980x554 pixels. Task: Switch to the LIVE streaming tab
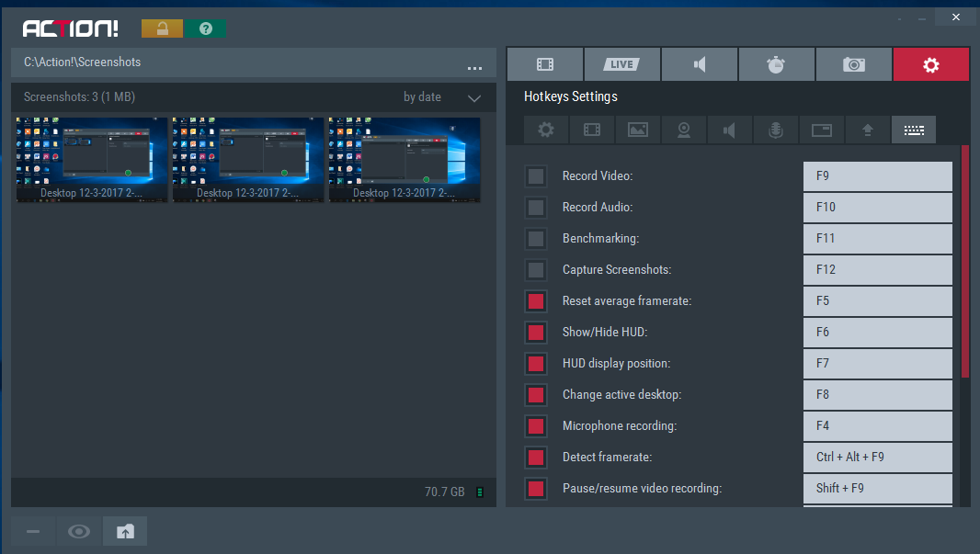coord(622,64)
